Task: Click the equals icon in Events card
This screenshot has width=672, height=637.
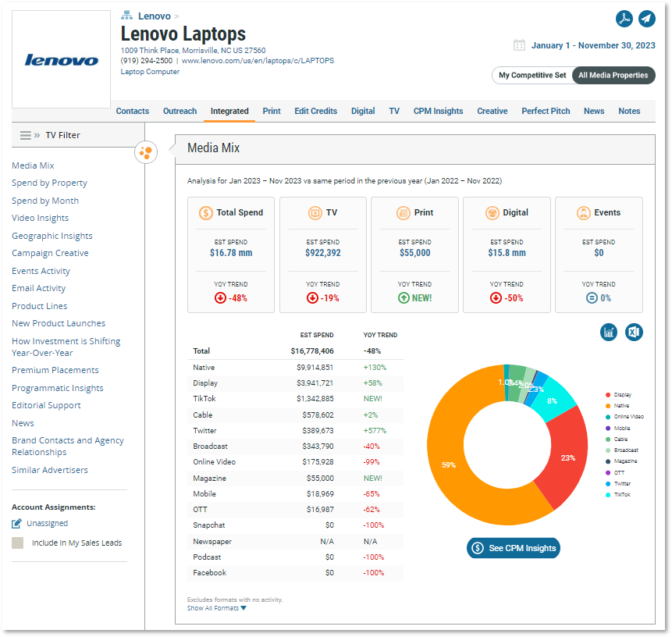Action: click(592, 298)
